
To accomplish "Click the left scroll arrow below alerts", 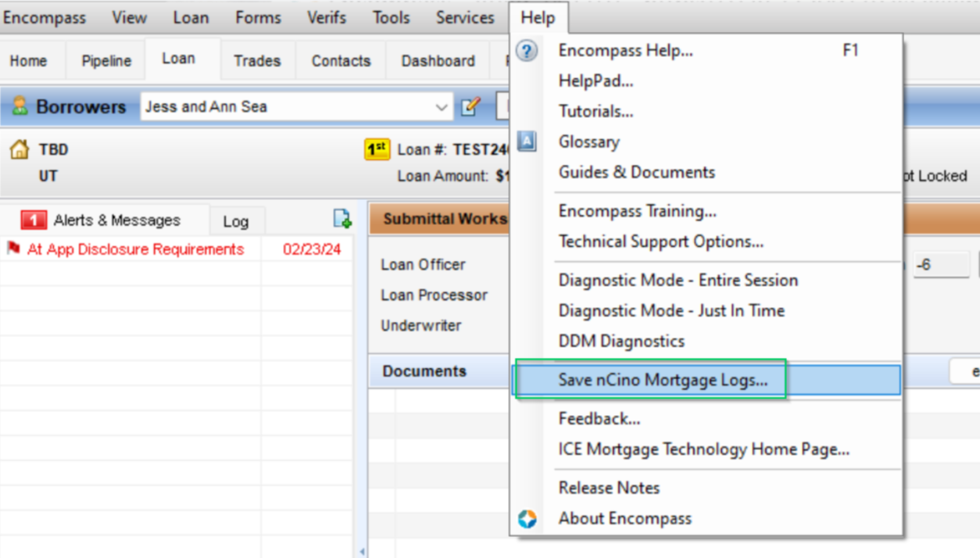I will tap(362, 552).
